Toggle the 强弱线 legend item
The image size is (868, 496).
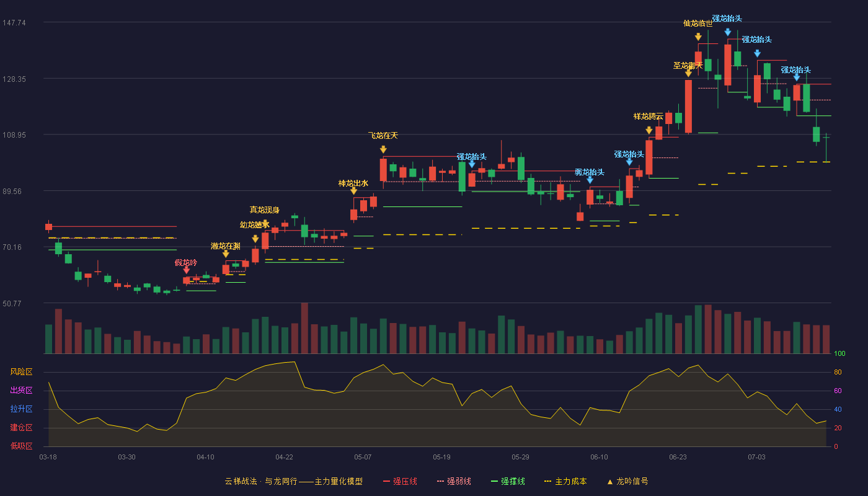[x=454, y=481]
